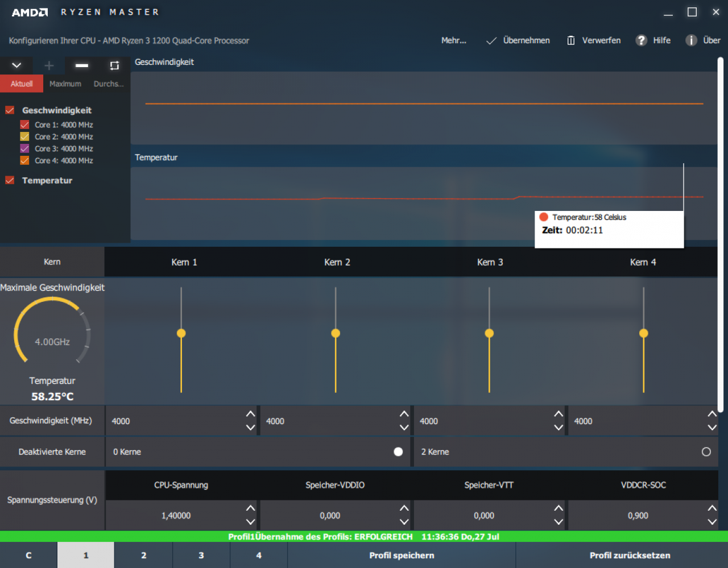Raise Speicher-VDDIO with up arrow
Viewport: 728px width, 568px height.
(404, 508)
